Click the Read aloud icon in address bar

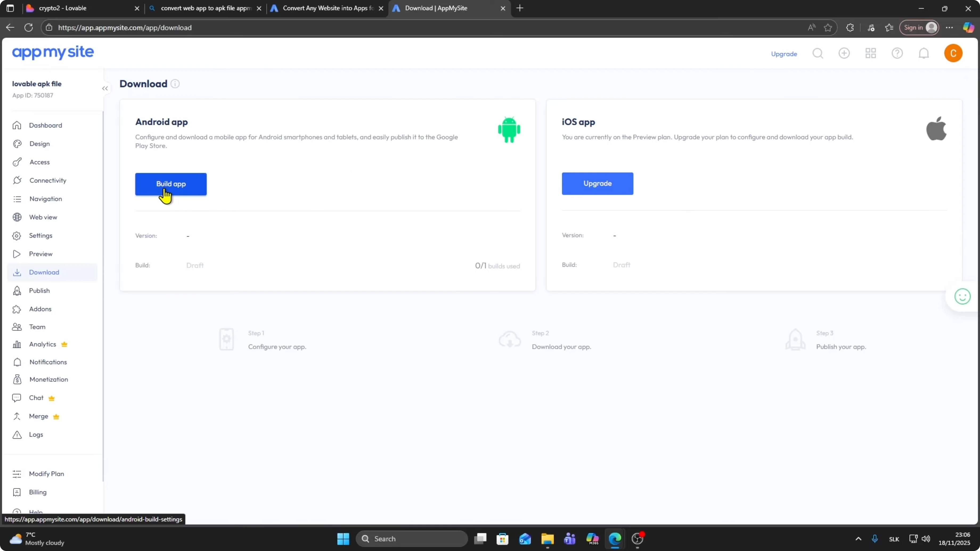click(x=811, y=27)
